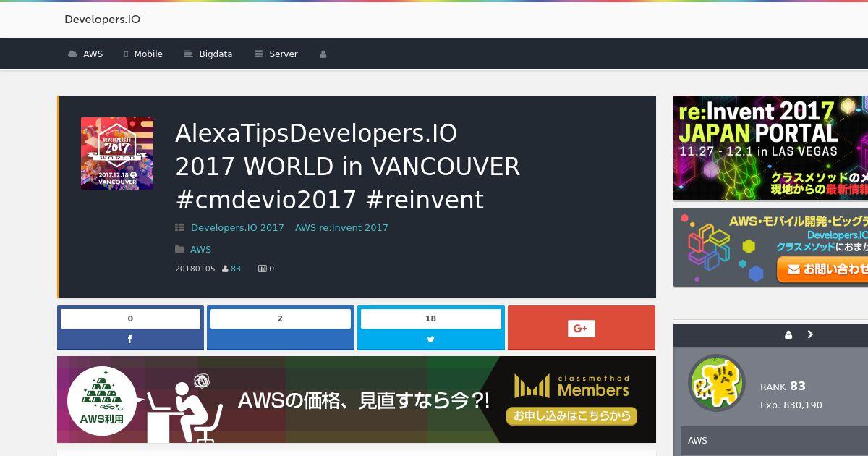Viewport: 868px width, 456px height.
Task: Open the Developers.IO home logo link
Action: point(102,20)
